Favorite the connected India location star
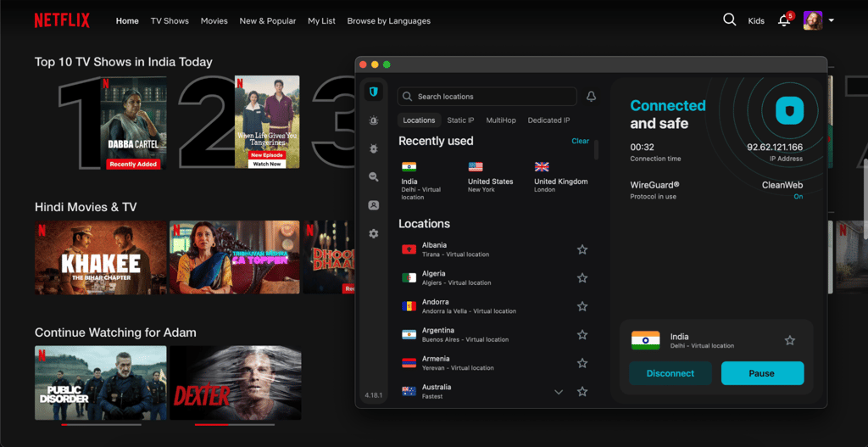 coord(790,340)
